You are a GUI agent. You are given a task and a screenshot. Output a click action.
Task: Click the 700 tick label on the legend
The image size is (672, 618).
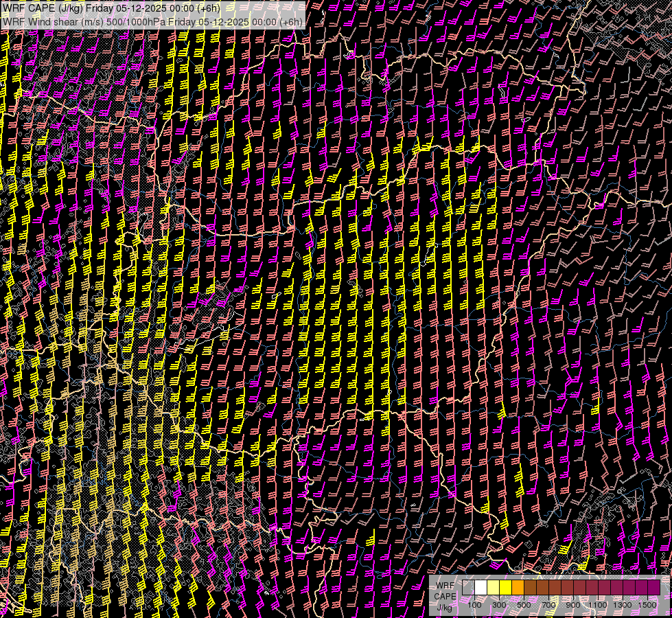(548, 605)
